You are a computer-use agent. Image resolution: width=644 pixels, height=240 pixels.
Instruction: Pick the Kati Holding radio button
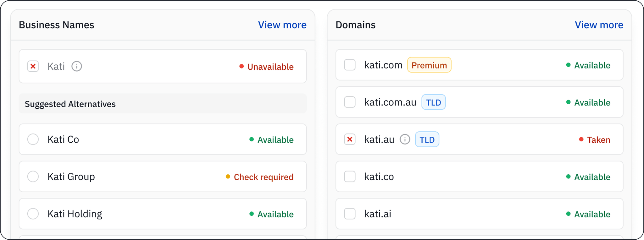click(33, 214)
